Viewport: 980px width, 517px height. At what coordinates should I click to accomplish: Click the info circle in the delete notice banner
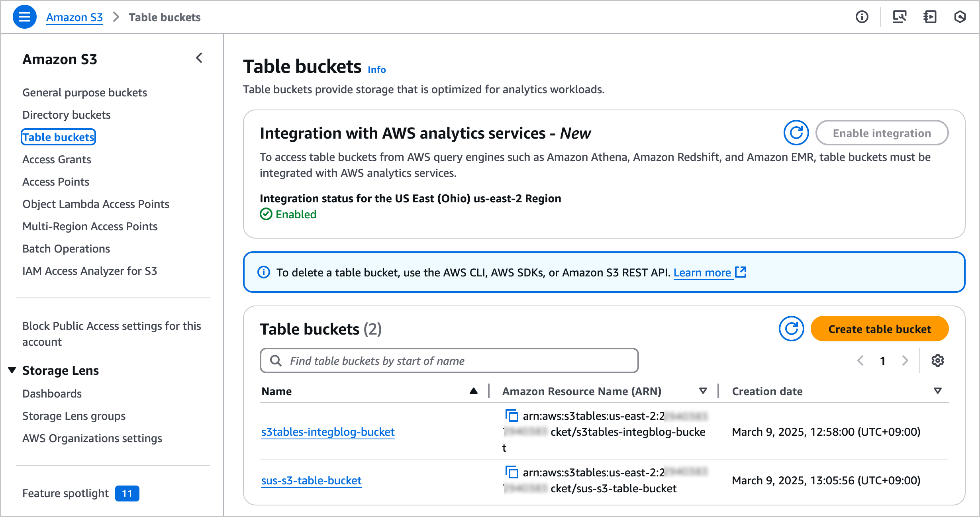tap(263, 272)
